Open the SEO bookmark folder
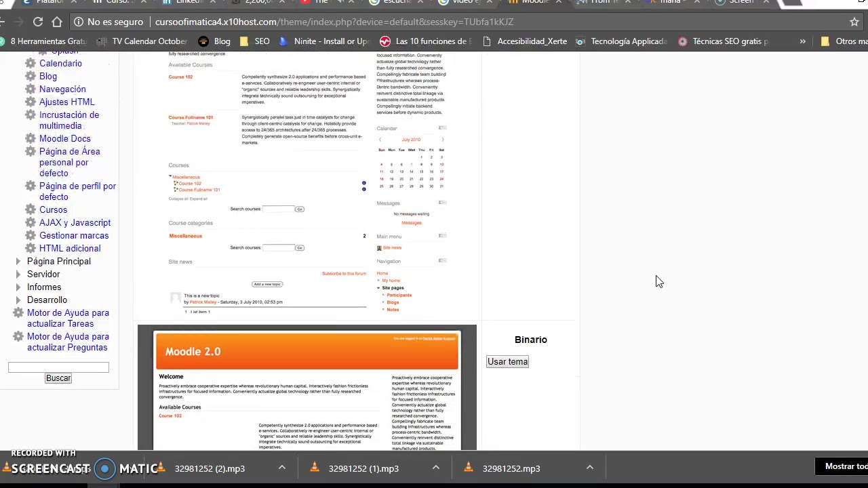The image size is (868, 488). pos(254,41)
